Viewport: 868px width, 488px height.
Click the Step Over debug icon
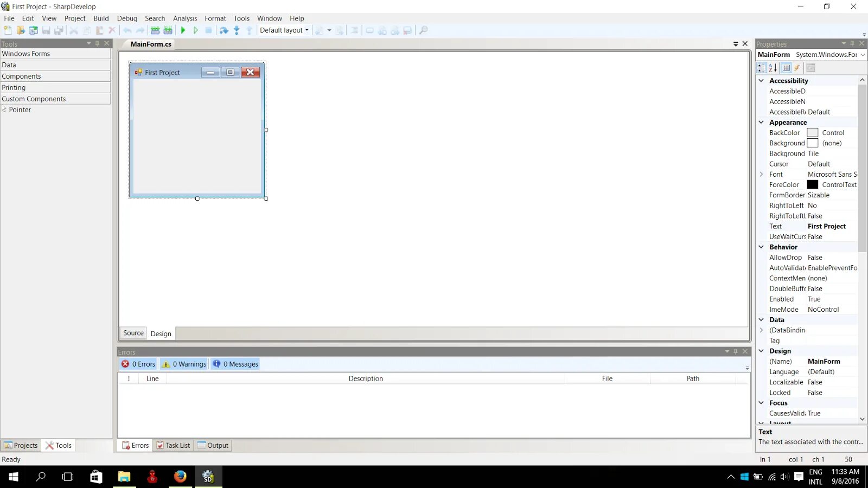(x=224, y=30)
